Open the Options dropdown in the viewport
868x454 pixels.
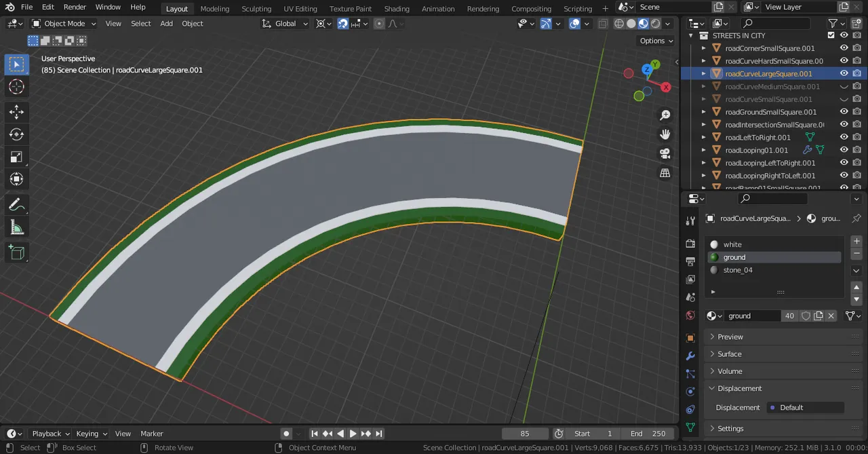[656, 41]
